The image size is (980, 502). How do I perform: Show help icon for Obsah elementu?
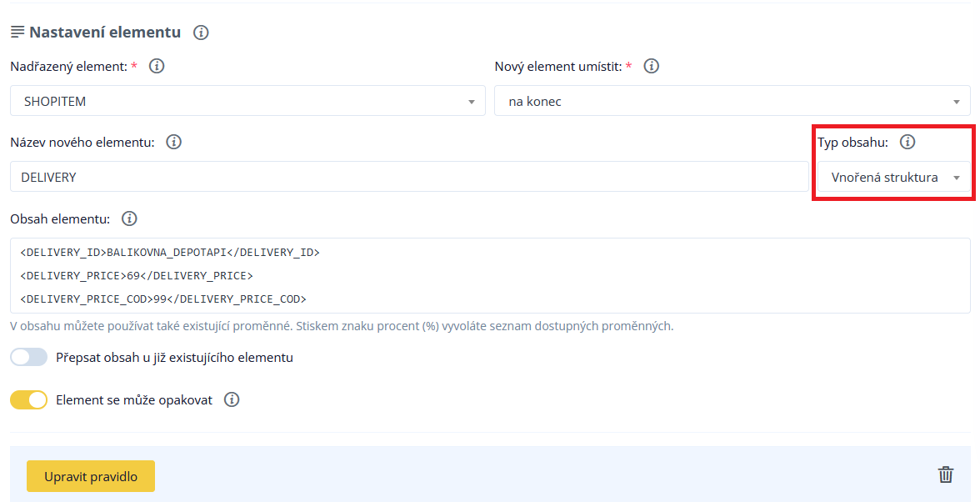coord(129,218)
